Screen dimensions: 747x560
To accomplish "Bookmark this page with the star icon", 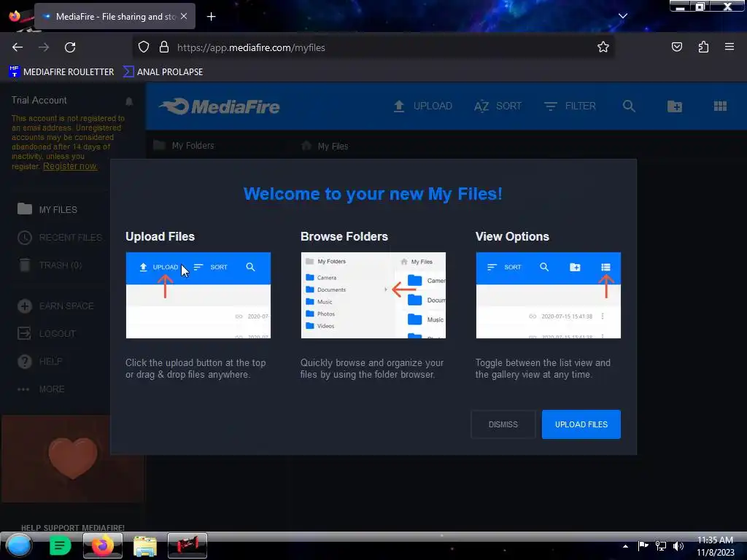I will [x=603, y=47].
